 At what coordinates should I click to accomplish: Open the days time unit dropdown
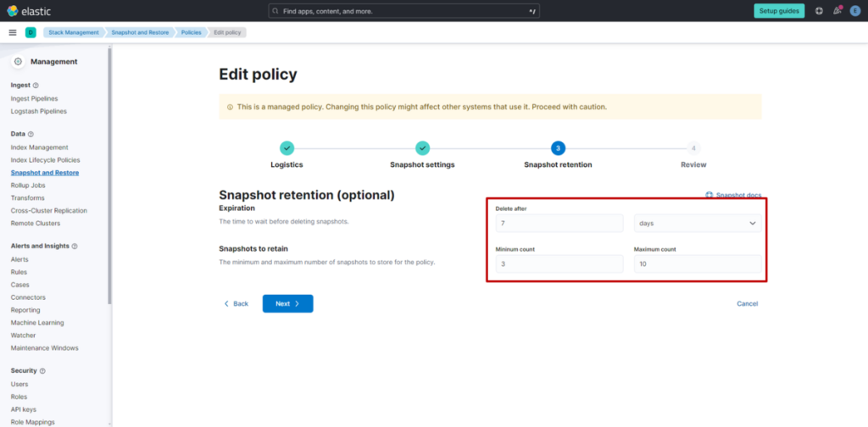tap(697, 224)
